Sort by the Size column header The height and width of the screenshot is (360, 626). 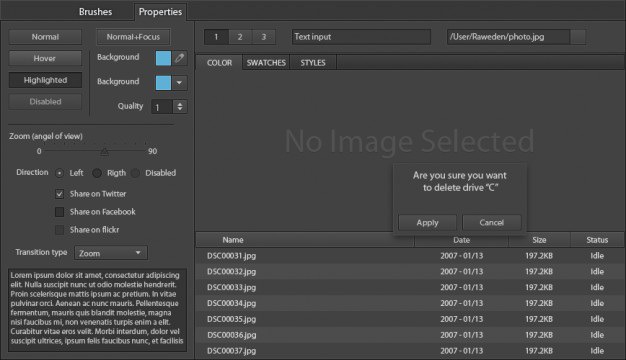pos(539,240)
